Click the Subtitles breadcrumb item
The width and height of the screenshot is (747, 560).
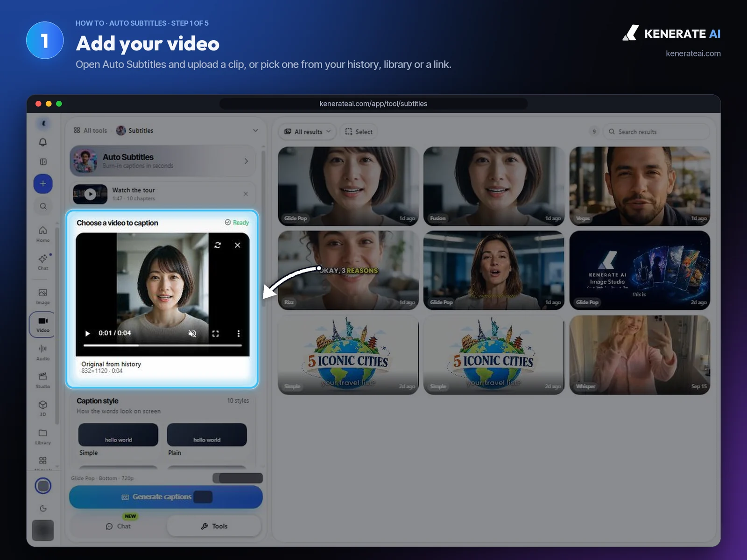coord(135,131)
